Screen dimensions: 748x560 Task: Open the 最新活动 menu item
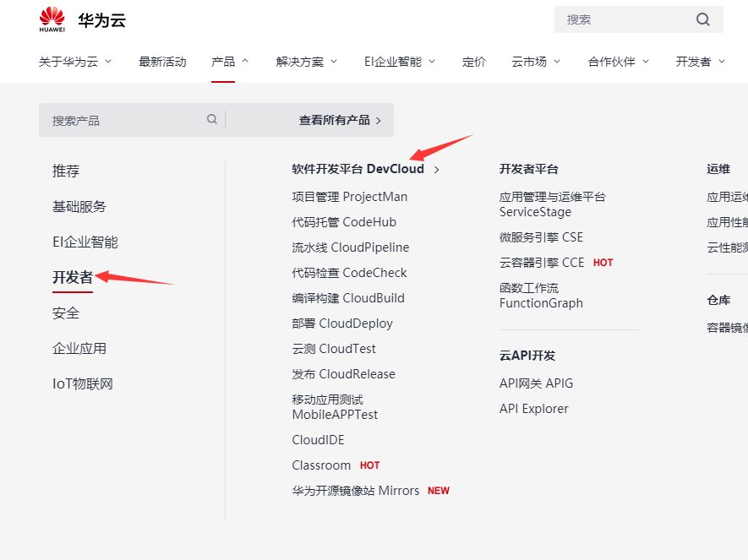[x=162, y=62]
